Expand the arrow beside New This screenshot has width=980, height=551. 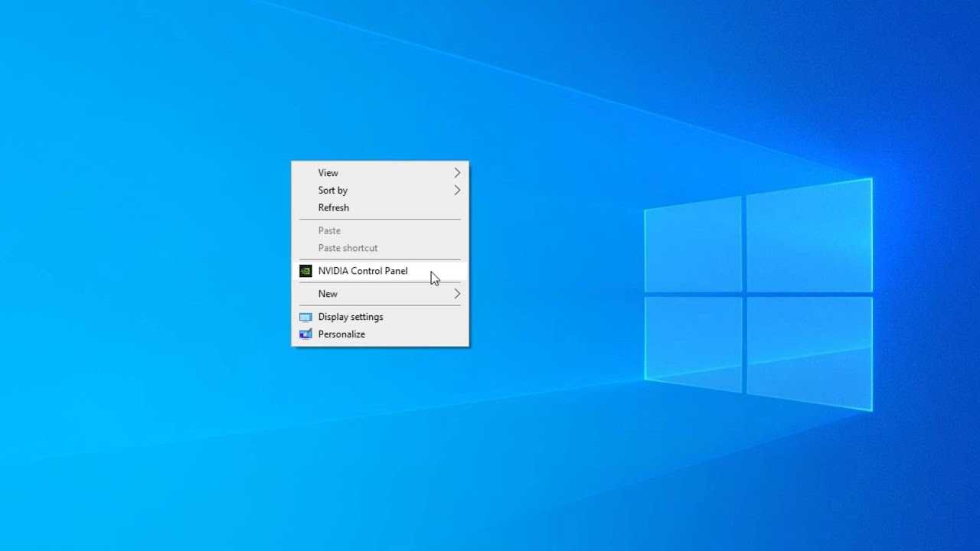[x=457, y=294]
